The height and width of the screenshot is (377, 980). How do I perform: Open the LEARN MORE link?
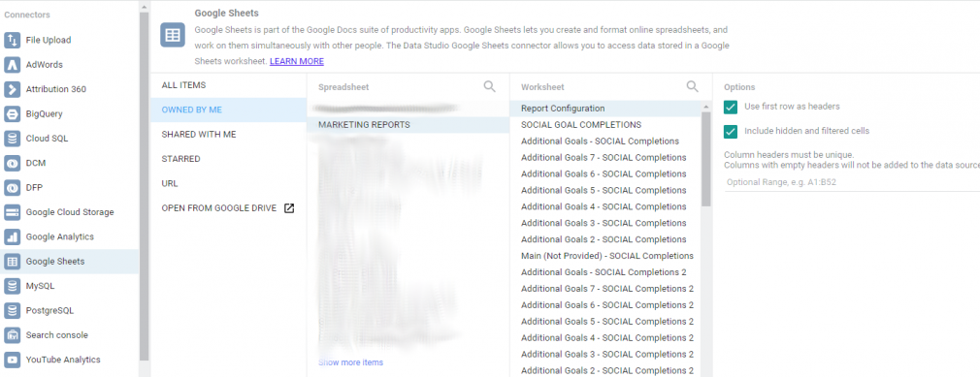297,62
